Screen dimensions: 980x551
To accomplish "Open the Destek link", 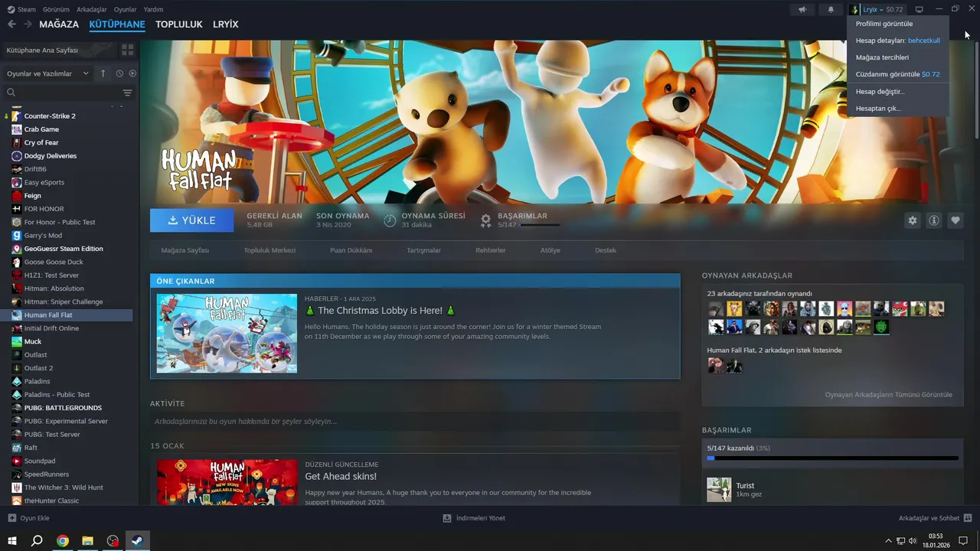I will (605, 250).
